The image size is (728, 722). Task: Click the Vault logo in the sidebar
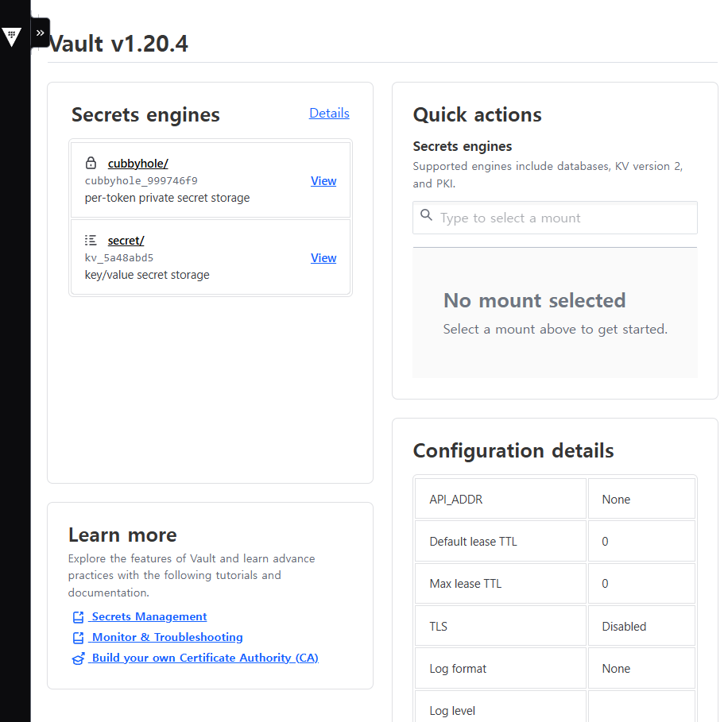[x=12, y=37]
